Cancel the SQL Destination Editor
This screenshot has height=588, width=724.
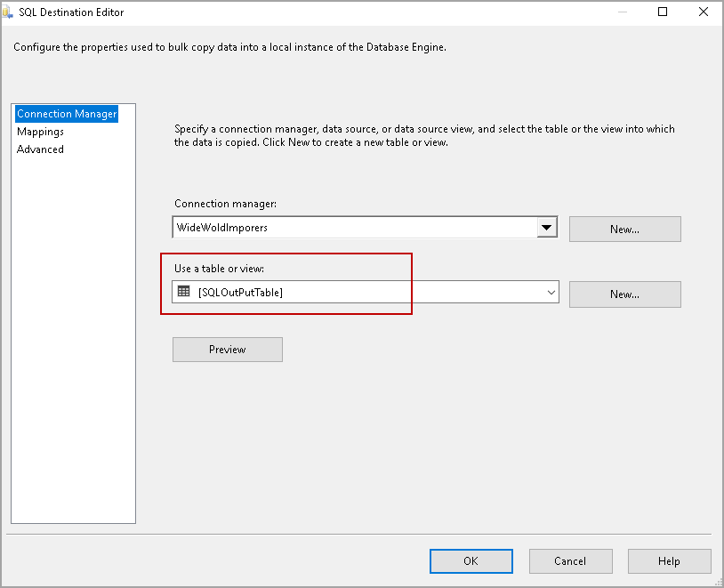[x=570, y=560]
